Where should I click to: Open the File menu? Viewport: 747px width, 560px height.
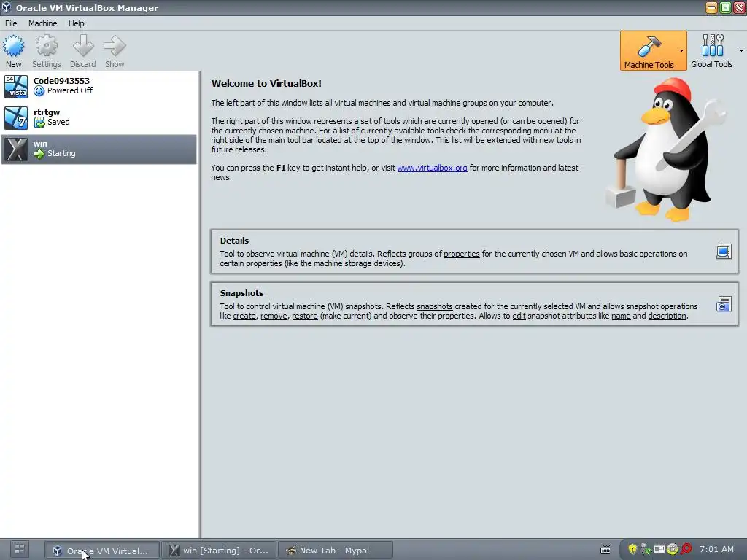11,23
